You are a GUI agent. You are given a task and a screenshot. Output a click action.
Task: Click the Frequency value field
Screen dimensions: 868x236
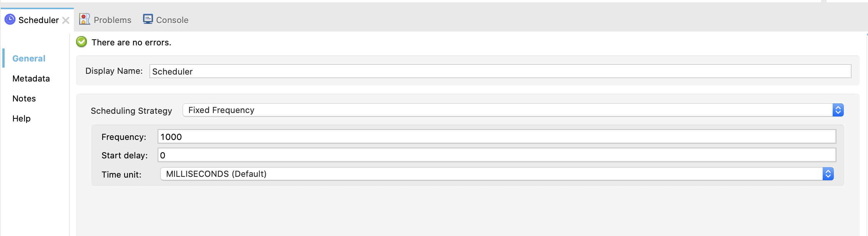[x=461, y=136]
